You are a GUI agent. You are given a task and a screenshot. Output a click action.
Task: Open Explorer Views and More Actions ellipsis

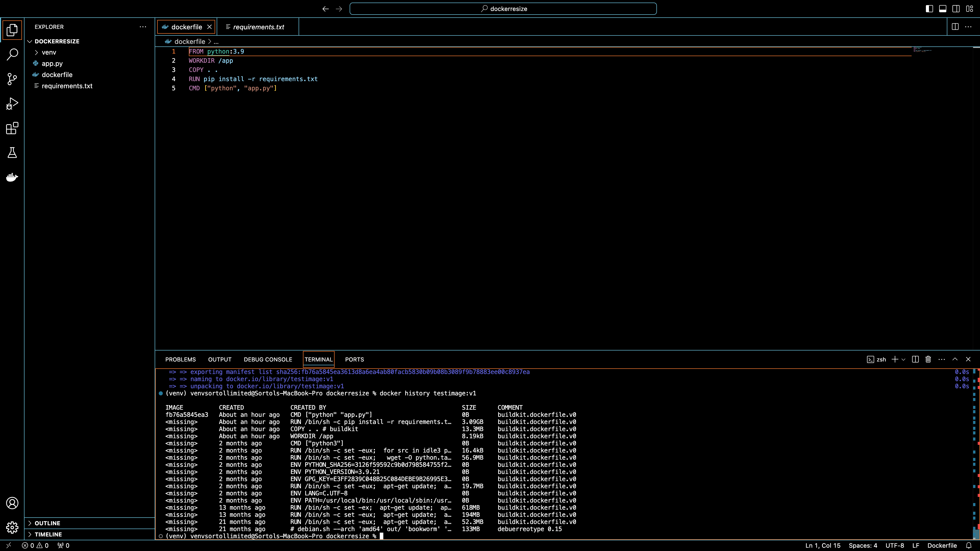pos(143,27)
